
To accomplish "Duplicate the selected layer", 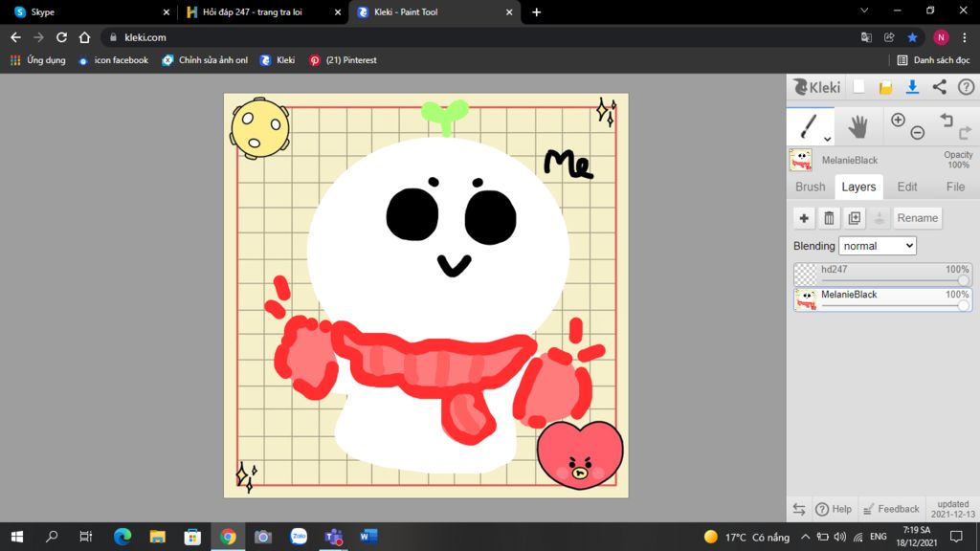I will point(854,218).
